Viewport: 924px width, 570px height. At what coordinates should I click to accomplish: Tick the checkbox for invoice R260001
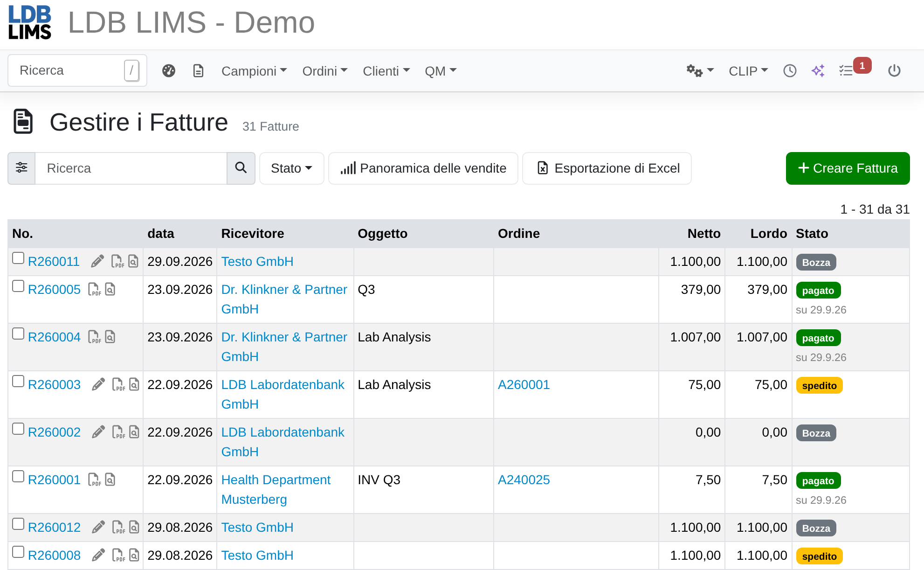(18, 476)
